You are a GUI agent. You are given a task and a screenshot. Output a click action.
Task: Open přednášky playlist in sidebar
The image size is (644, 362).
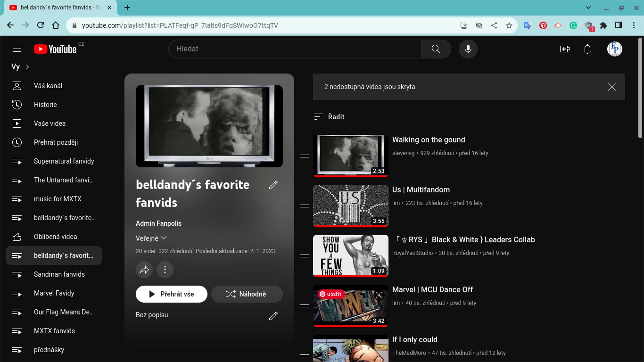[54, 350]
